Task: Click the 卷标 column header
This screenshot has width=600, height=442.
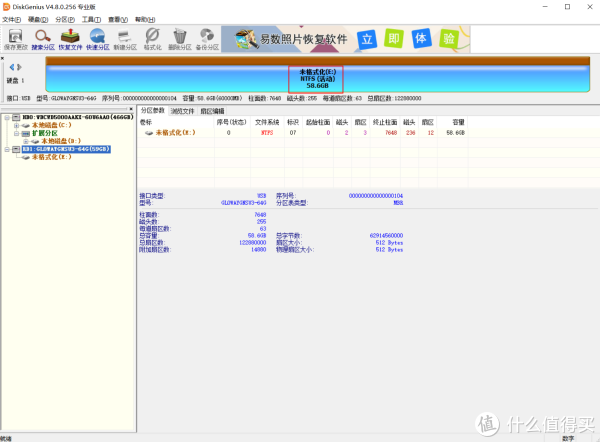Action: (x=176, y=122)
